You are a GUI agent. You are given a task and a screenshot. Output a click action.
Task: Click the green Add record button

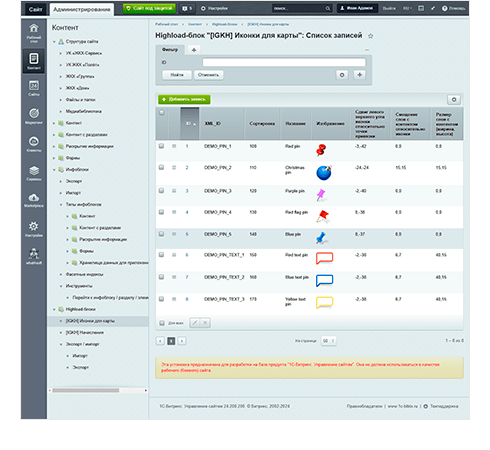[x=184, y=99]
